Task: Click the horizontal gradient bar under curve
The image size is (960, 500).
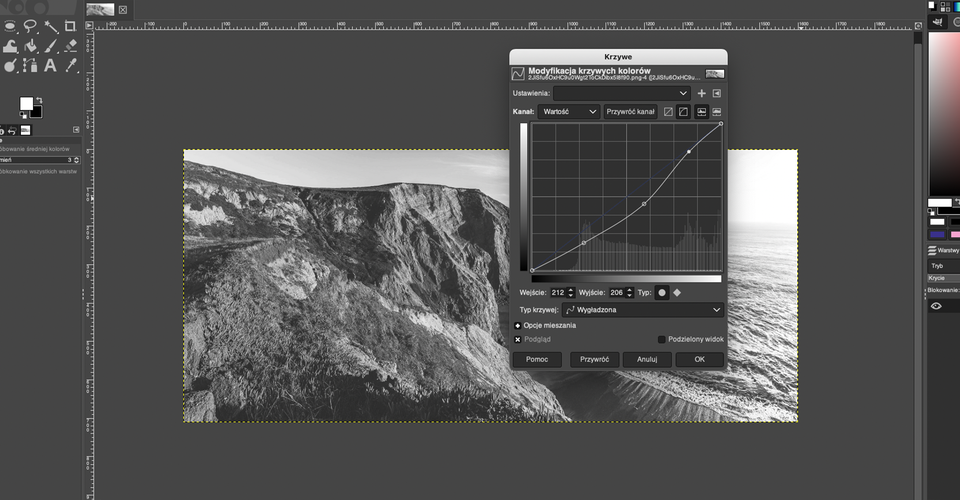Action: point(626,278)
